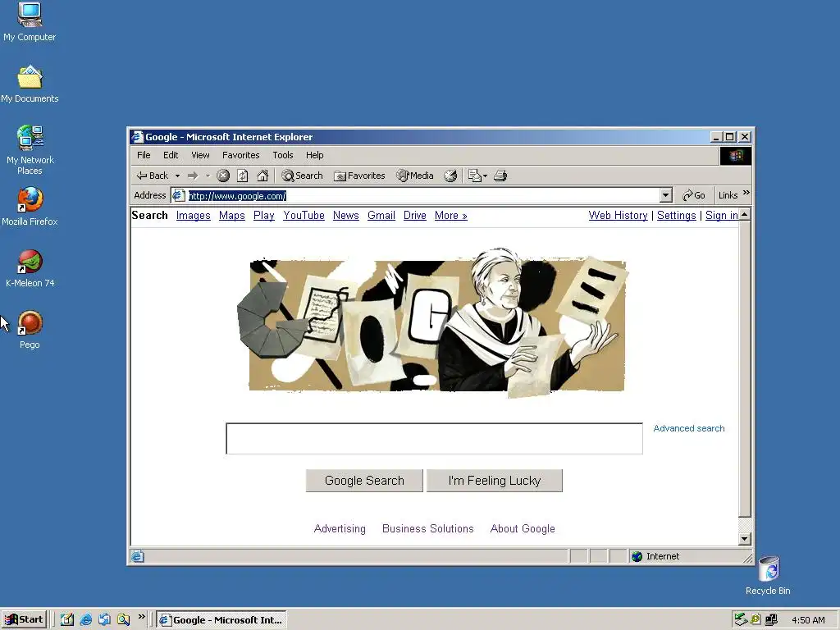The image size is (840, 630).
Task: Refresh the page using the Refresh icon
Action: (243, 176)
